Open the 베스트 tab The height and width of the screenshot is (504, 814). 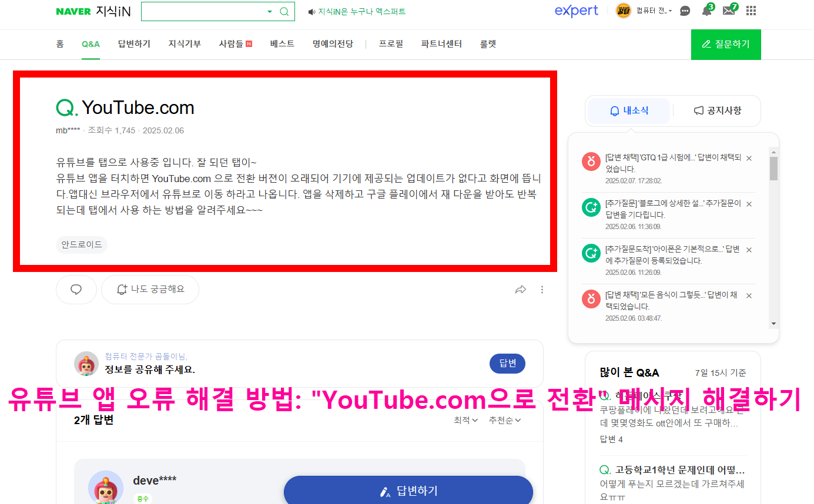pos(282,44)
